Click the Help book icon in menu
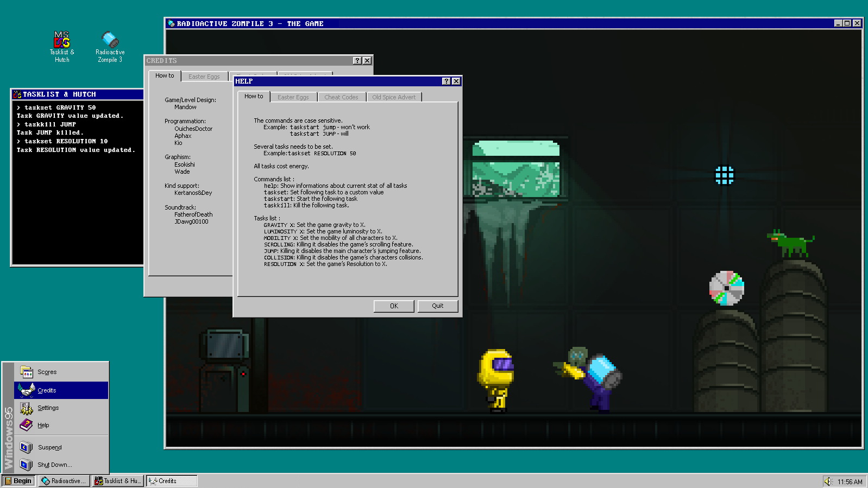 pyautogui.click(x=27, y=425)
